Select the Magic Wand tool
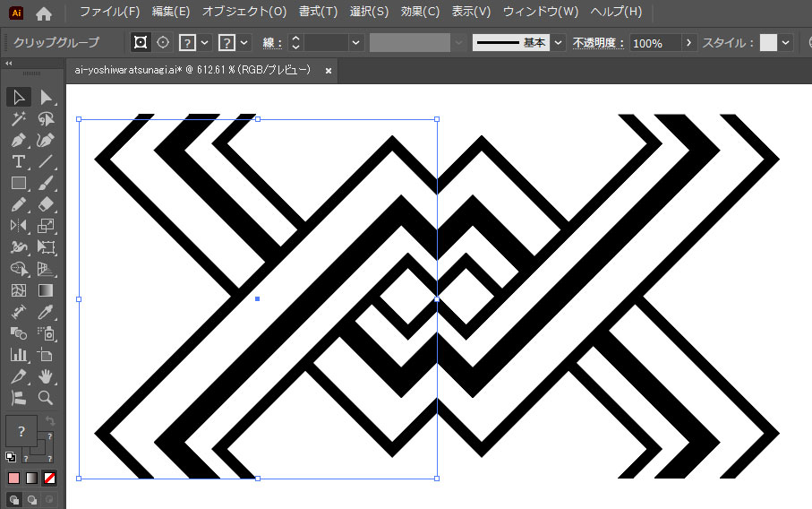 coord(18,118)
